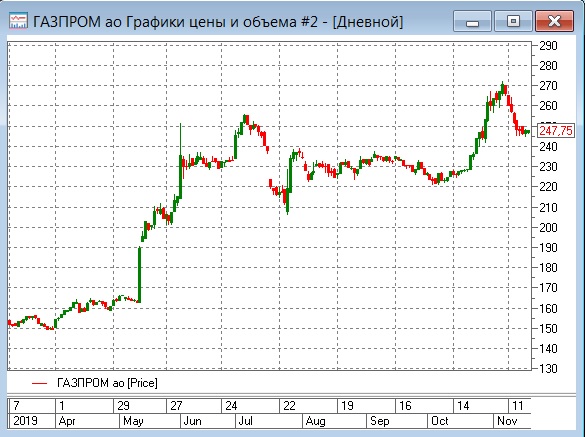
Task: Click the 160 price axis label
Action: tap(548, 309)
